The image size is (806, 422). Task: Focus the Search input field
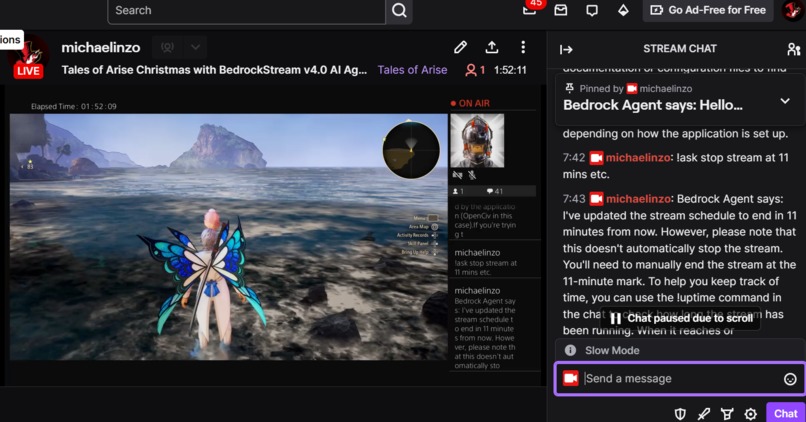[x=247, y=11]
